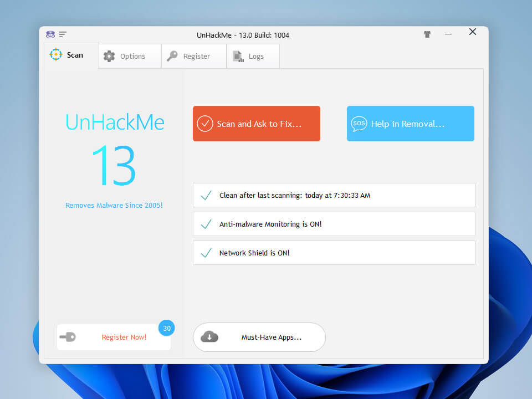The width and height of the screenshot is (532, 399).
Task: Click the SOS speech bubble icon
Action: pyautogui.click(x=359, y=124)
